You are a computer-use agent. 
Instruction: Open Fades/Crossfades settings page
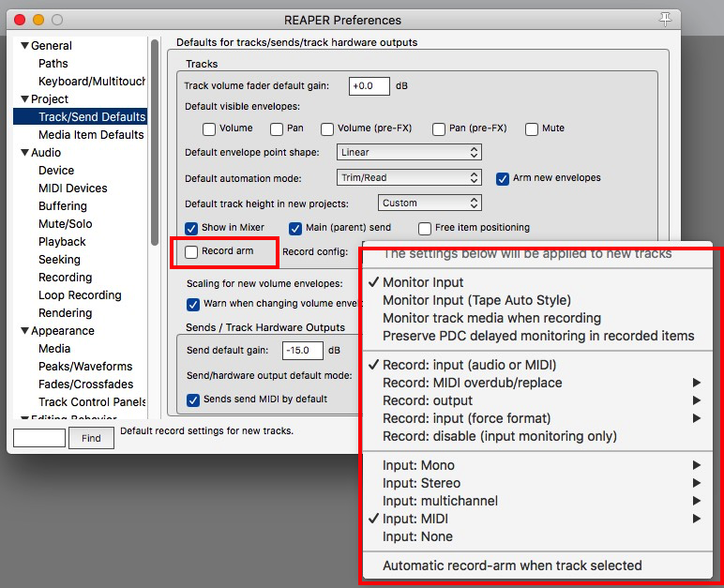coord(86,384)
